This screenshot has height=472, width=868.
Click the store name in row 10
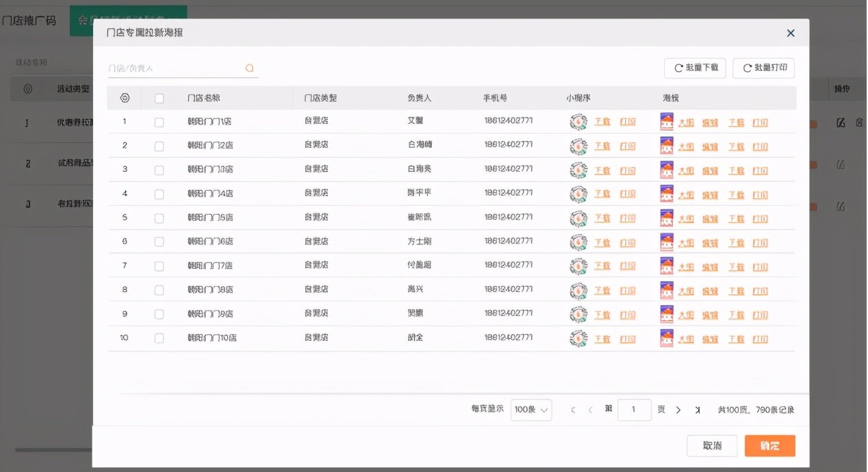click(x=212, y=338)
